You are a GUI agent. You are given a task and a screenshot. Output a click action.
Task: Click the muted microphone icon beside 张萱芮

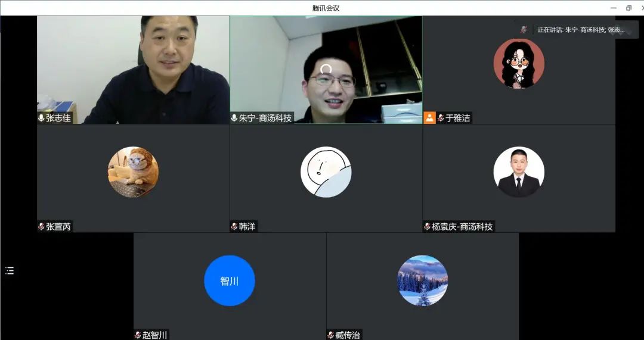41,226
